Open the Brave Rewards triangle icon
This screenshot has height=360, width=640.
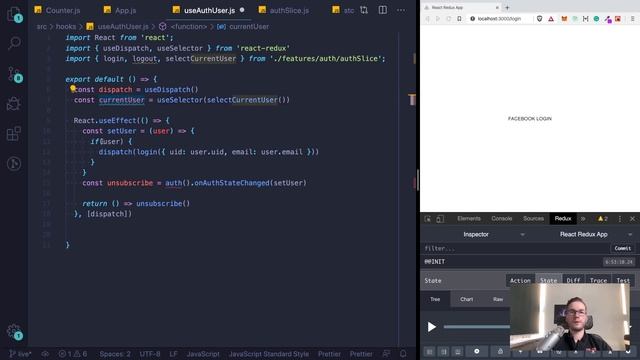pyautogui.click(x=551, y=19)
